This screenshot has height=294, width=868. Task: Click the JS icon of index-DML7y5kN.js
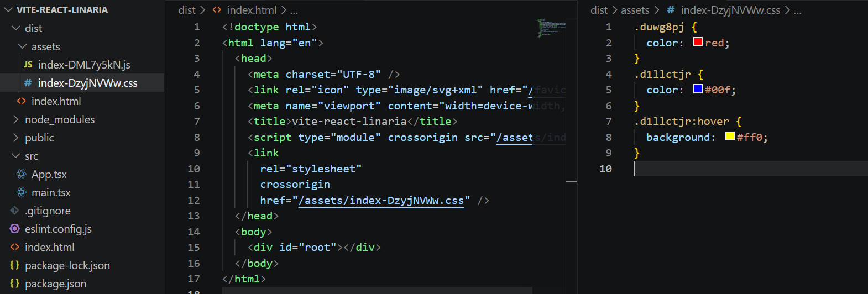(x=28, y=65)
